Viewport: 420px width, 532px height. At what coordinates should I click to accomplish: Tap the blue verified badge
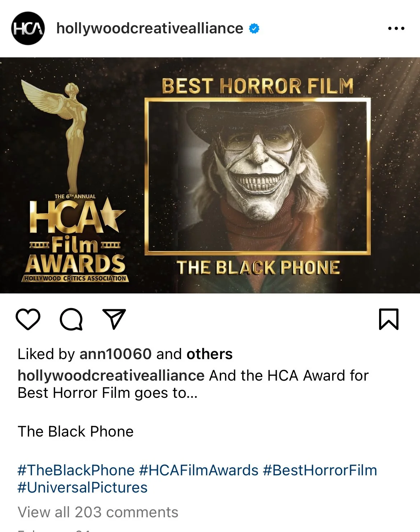coord(254,28)
